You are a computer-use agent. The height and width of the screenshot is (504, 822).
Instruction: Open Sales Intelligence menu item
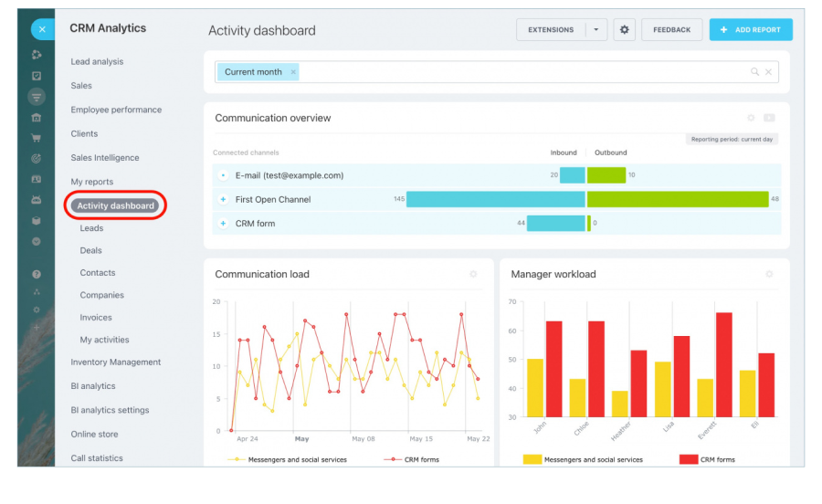(105, 158)
